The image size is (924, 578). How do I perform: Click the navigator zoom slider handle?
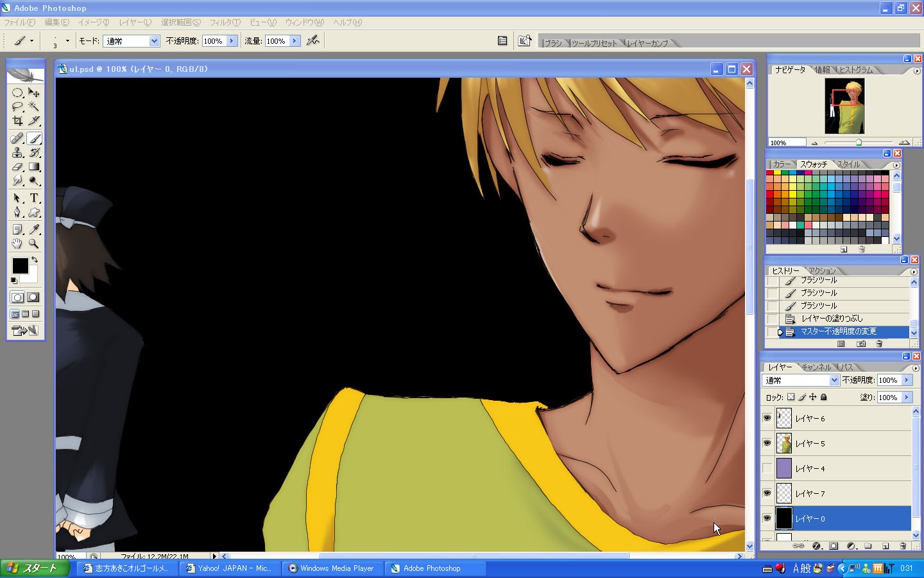pos(859,142)
